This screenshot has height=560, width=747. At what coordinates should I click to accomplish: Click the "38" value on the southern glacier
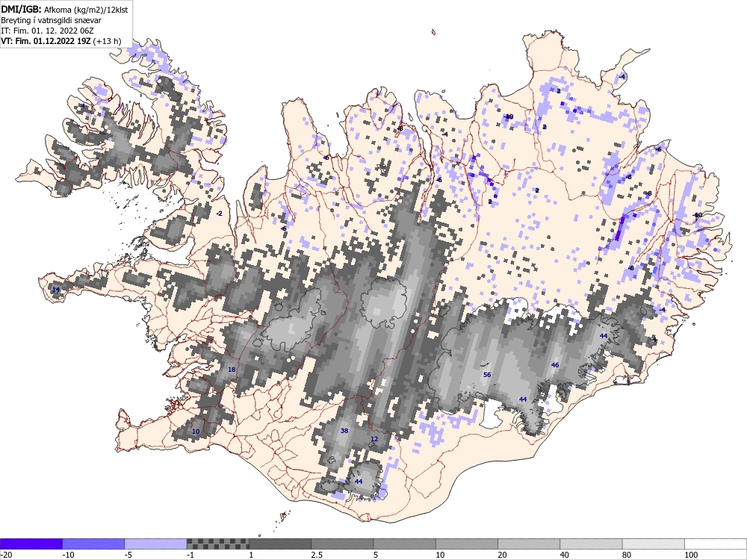pyautogui.click(x=344, y=431)
